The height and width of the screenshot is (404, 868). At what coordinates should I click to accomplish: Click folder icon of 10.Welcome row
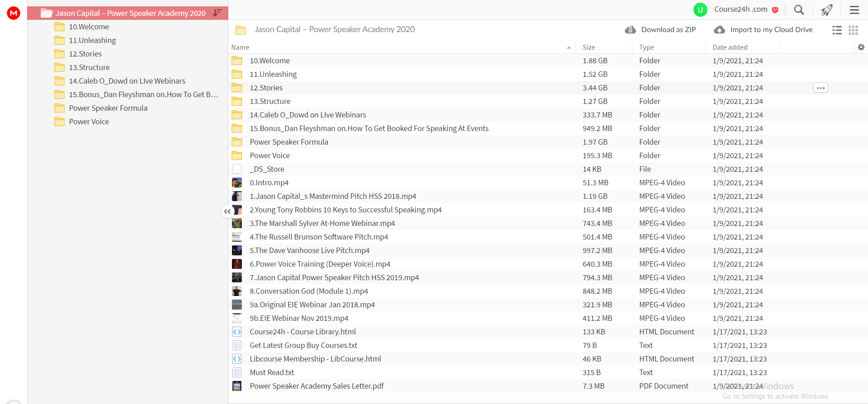point(237,61)
